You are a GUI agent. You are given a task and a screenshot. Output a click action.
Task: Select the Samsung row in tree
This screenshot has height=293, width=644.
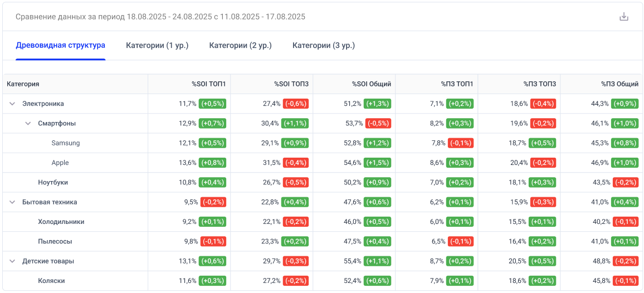point(66,143)
